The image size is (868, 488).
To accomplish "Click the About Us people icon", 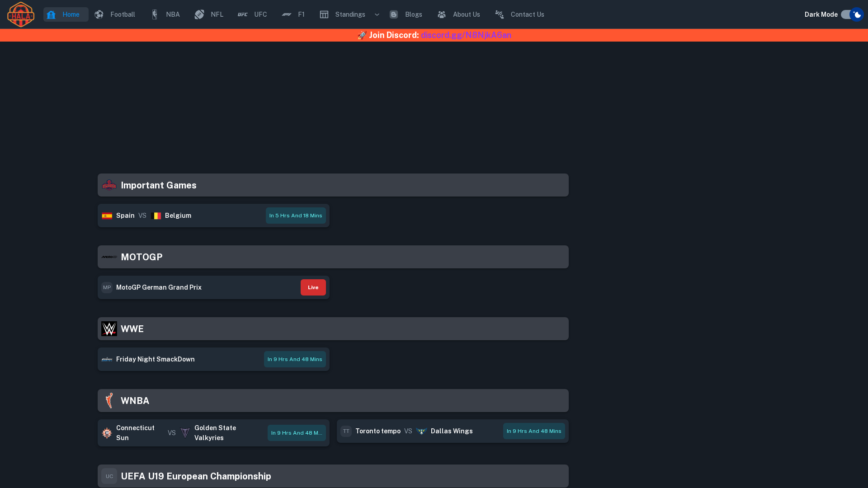I will [x=442, y=14].
